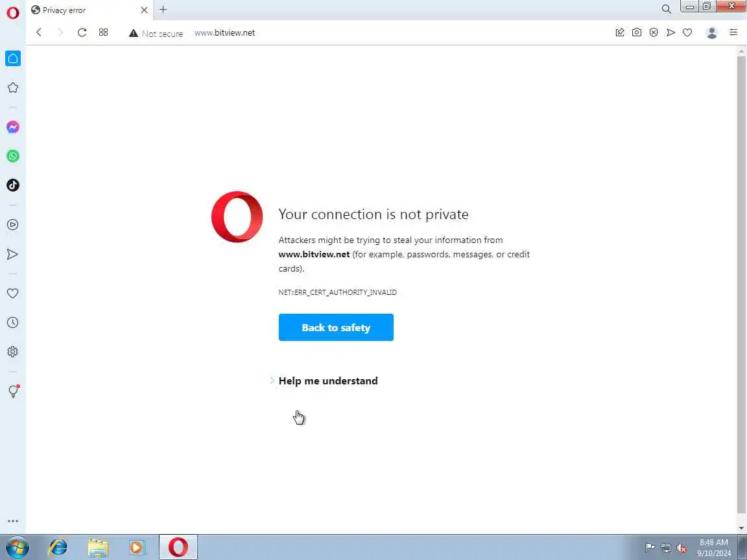Click the vertical page scrollbar
Image resolution: width=747 pixels, height=560 pixels.
point(742,286)
